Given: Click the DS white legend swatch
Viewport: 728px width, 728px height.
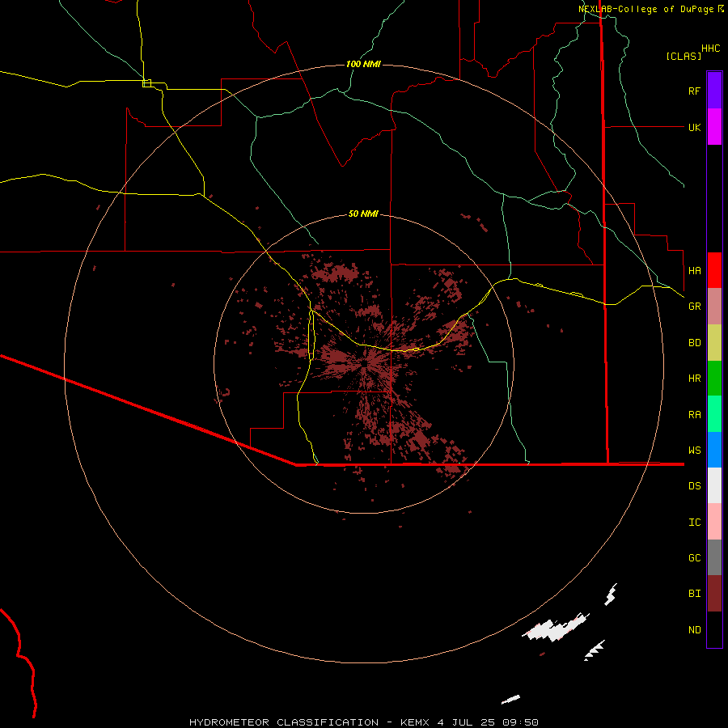Looking at the screenshot, I should coord(714,485).
